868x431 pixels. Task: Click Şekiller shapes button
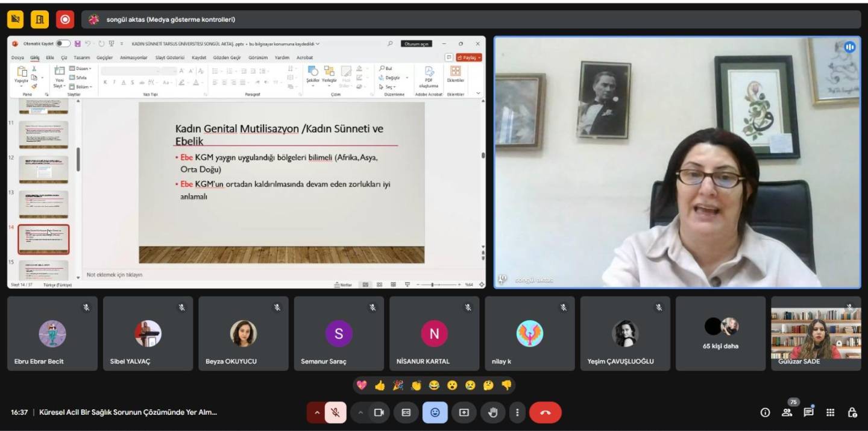(313, 75)
